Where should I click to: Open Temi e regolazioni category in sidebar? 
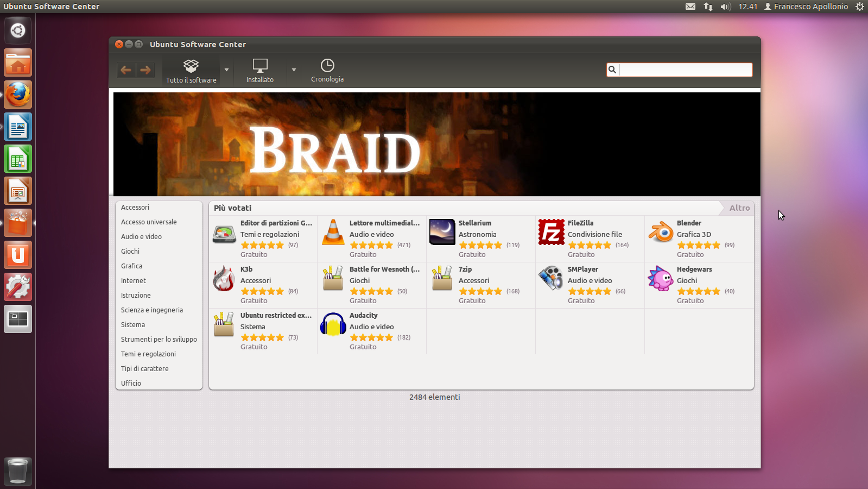point(148,354)
